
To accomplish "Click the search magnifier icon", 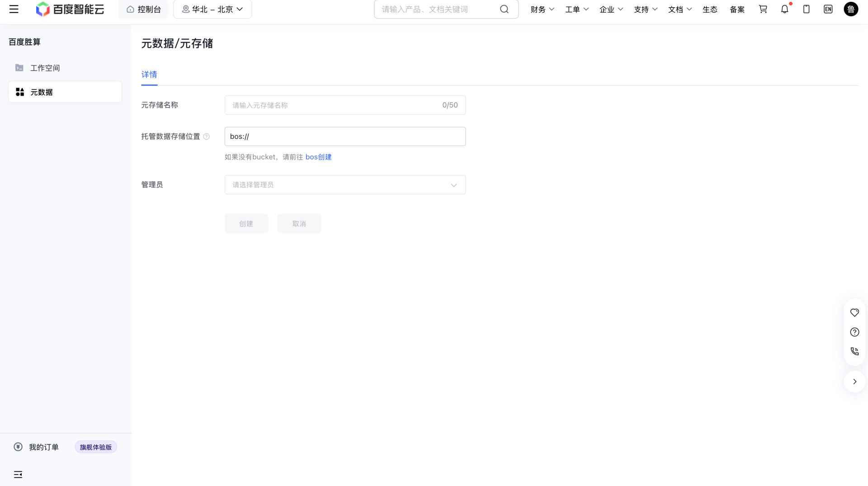I will coord(504,9).
